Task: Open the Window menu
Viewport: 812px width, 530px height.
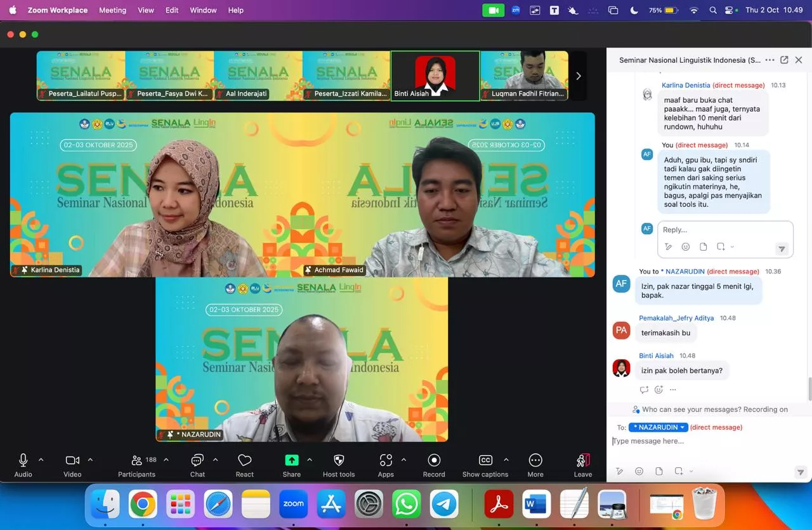Action: (203, 10)
